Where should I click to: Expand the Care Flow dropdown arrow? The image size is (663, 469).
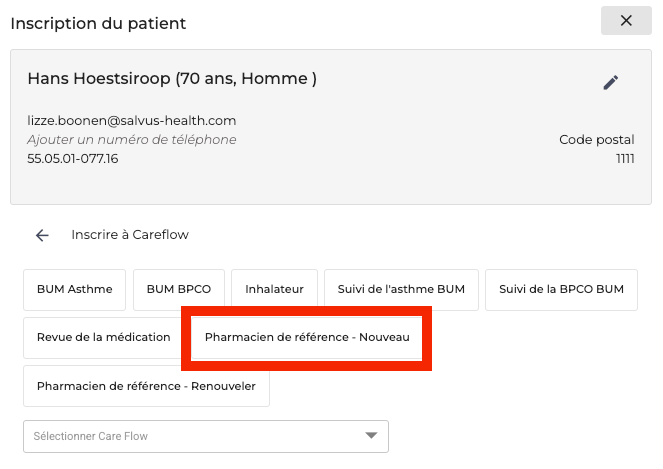(371, 436)
